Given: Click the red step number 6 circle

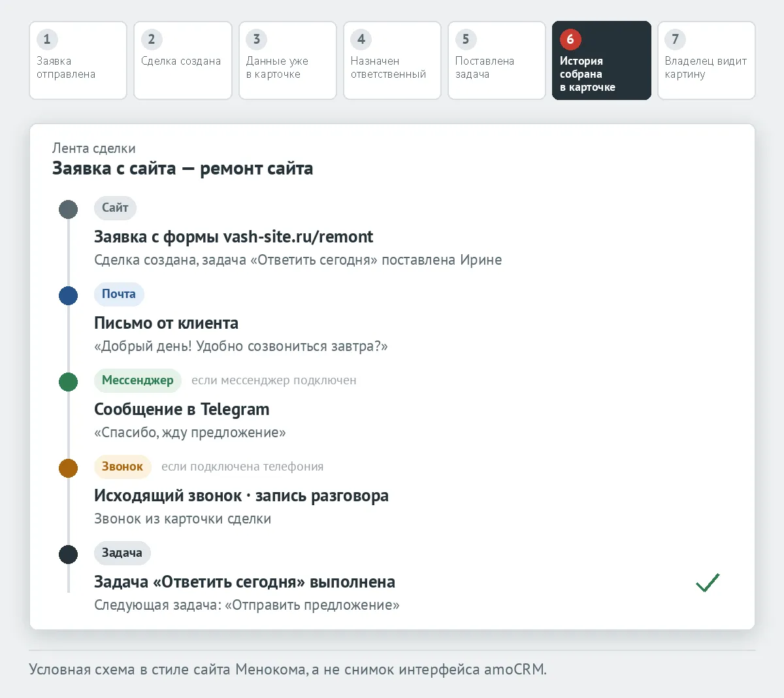Looking at the screenshot, I should coord(570,39).
